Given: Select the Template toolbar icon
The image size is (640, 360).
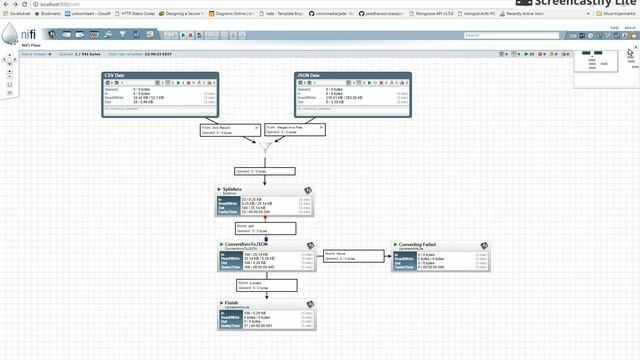Looking at the screenshot, I should tap(136, 35).
